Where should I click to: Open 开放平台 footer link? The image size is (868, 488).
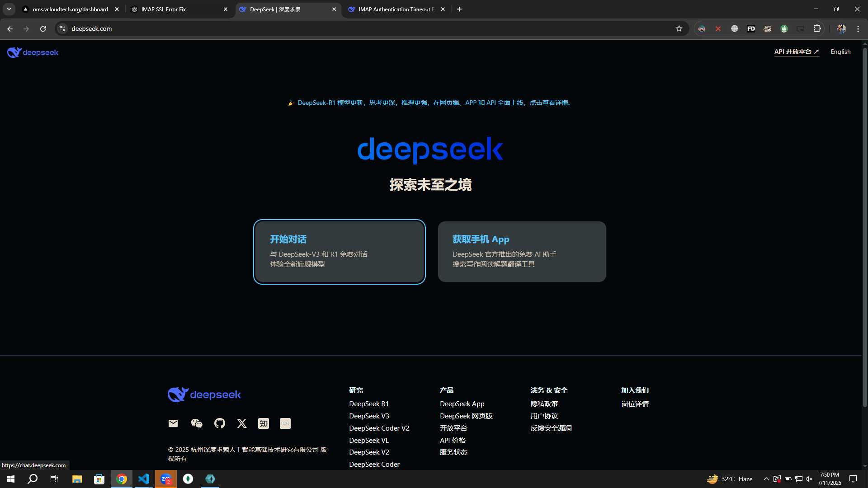(453, 428)
